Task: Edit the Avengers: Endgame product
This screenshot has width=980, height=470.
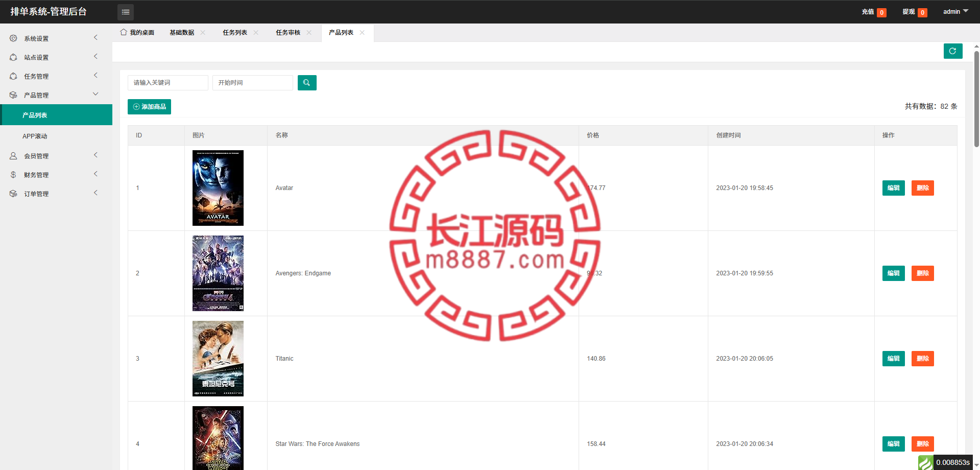Action: (x=894, y=273)
